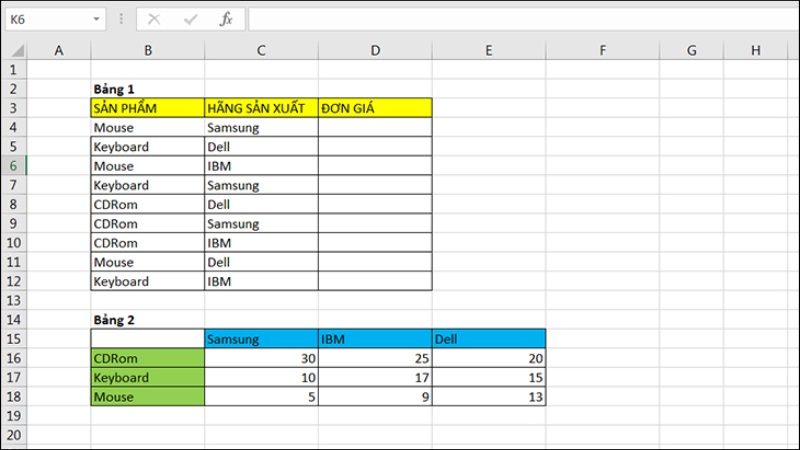Click the value 15 in row 17
800x450 pixels.
click(x=489, y=378)
